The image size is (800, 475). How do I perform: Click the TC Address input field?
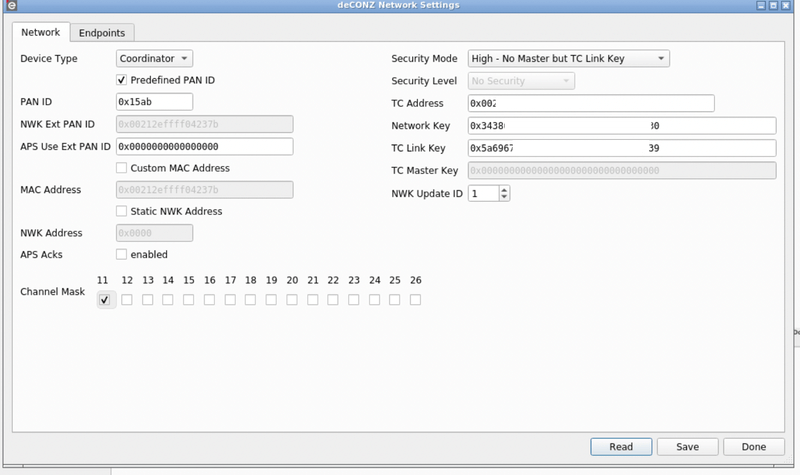(x=591, y=103)
